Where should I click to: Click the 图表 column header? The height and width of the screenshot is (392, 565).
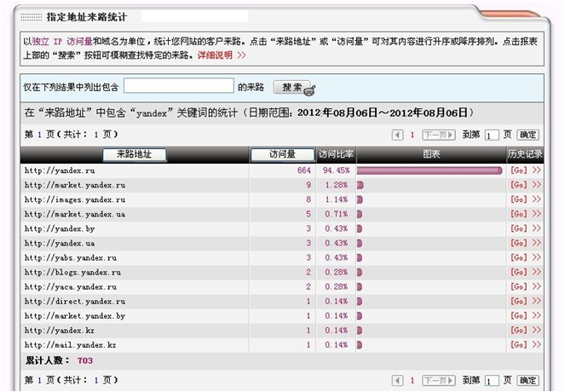(x=431, y=154)
